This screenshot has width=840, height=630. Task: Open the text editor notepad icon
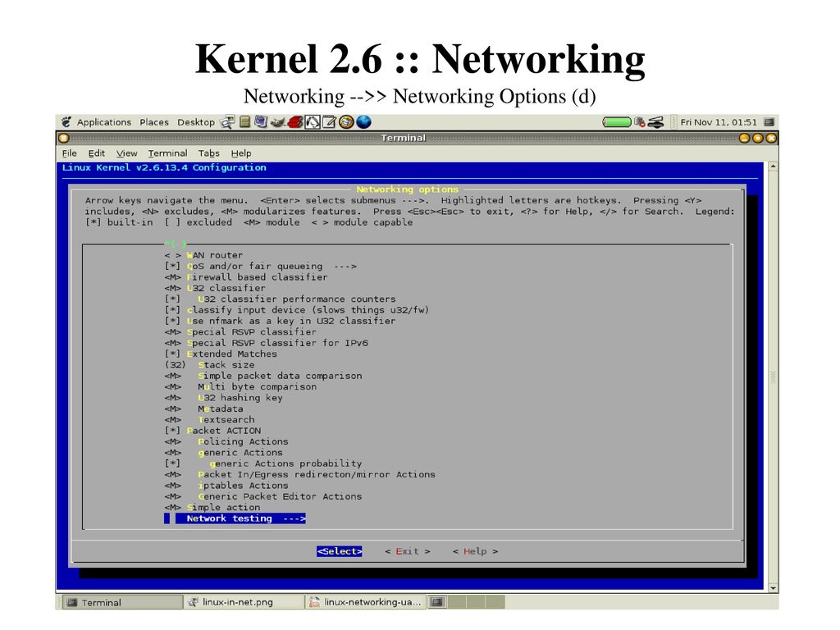point(329,122)
